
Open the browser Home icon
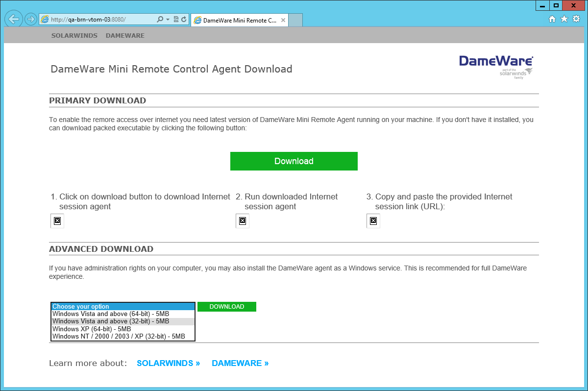[x=552, y=19]
